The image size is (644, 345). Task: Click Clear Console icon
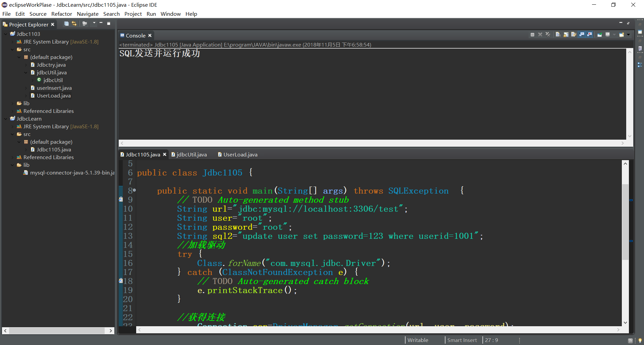558,35
